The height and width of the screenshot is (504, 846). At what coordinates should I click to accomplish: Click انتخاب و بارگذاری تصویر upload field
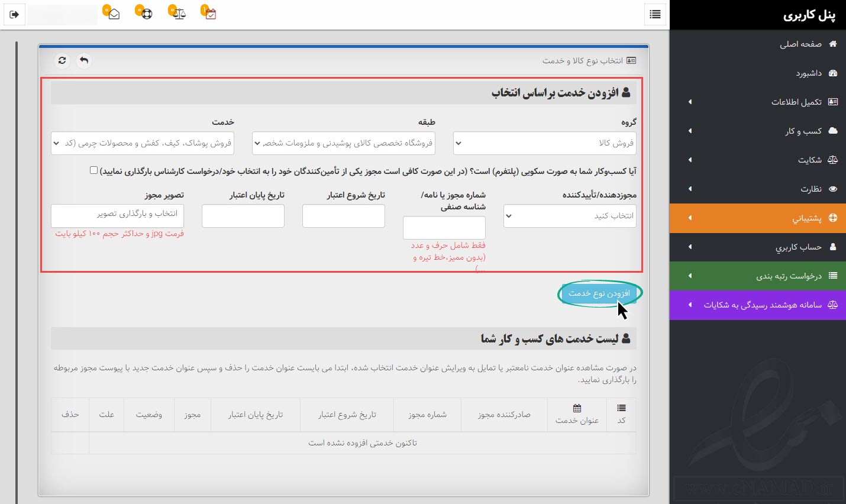(x=117, y=216)
